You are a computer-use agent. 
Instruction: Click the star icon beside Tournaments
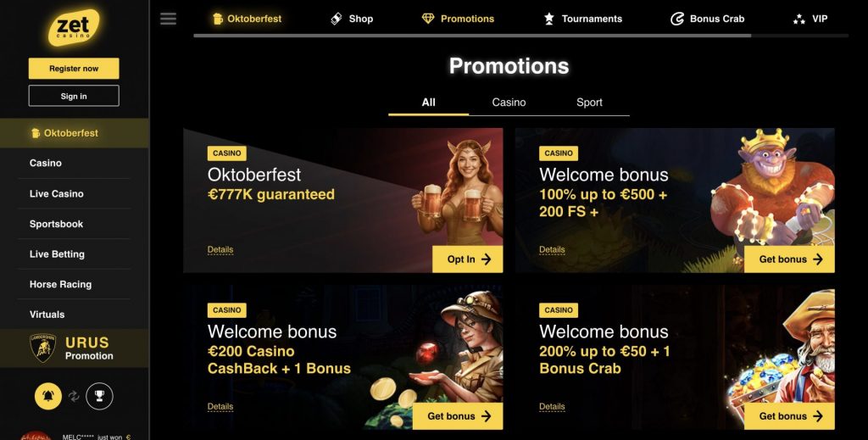pos(548,19)
